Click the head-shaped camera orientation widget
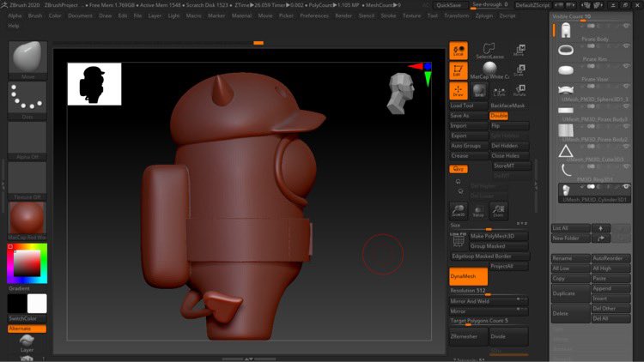The height and width of the screenshot is (362, 644). pos(400,94)
